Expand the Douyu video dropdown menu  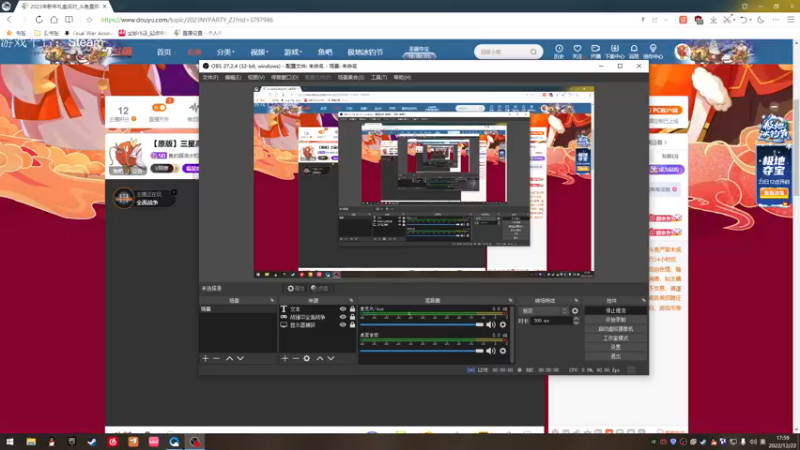259,52
